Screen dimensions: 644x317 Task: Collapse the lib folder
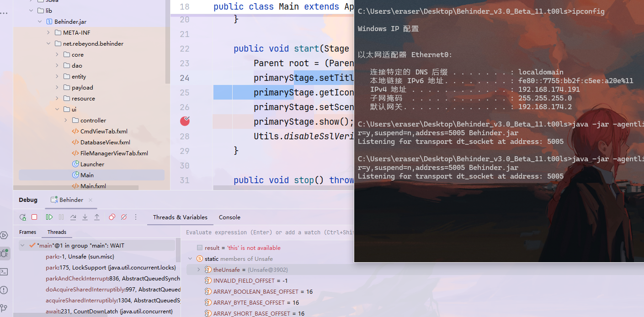pos(31,11)
